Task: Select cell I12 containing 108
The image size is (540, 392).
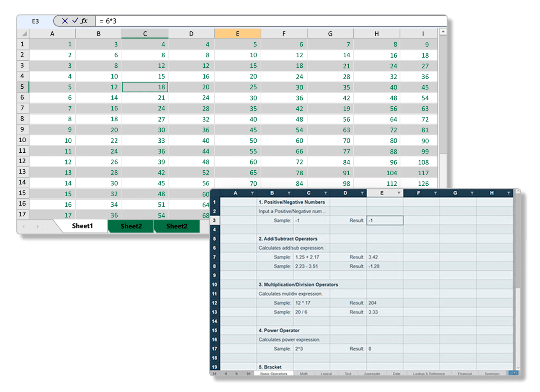Action: (x=419, y=162)
